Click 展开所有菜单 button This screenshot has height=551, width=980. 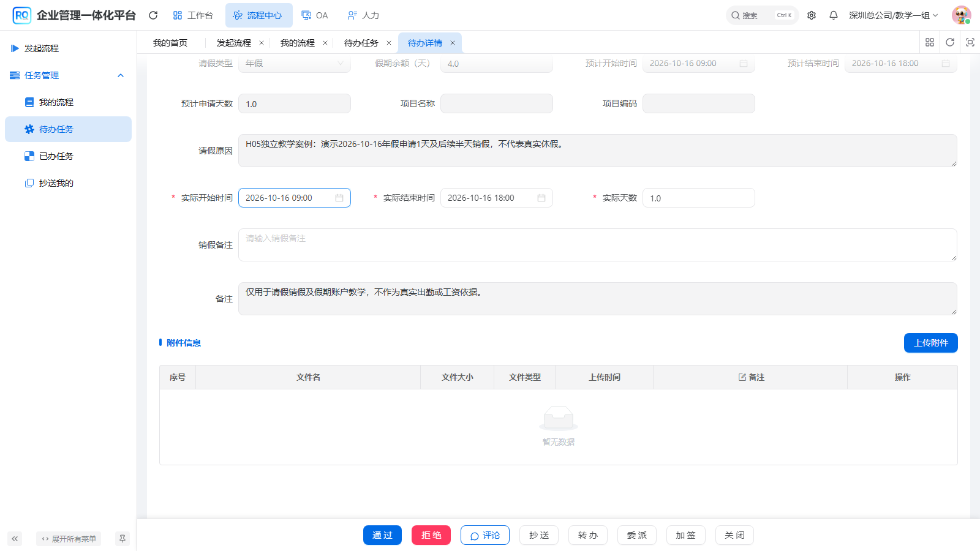coord(69,539)
